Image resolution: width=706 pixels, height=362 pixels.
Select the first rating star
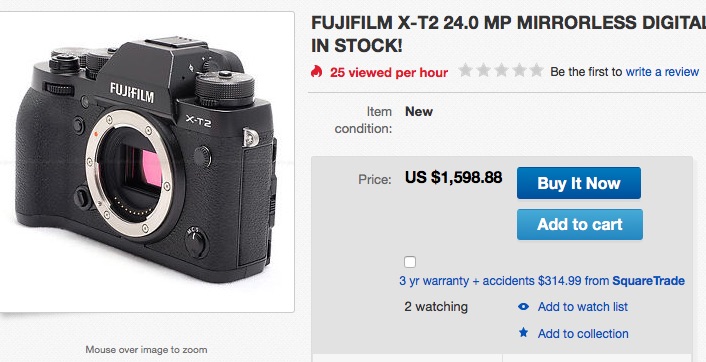coord(465,71)
